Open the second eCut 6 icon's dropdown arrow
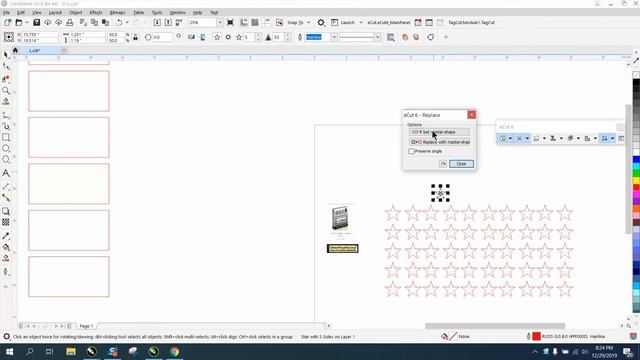This screenshot has height=360, width=640. [527, 139]
